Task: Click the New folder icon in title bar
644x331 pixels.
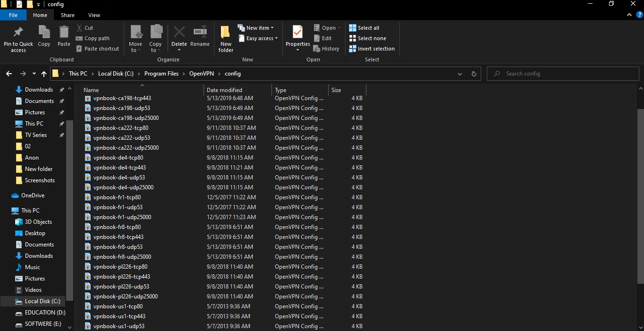Action: pyautogui.click(x=30, y=4)
